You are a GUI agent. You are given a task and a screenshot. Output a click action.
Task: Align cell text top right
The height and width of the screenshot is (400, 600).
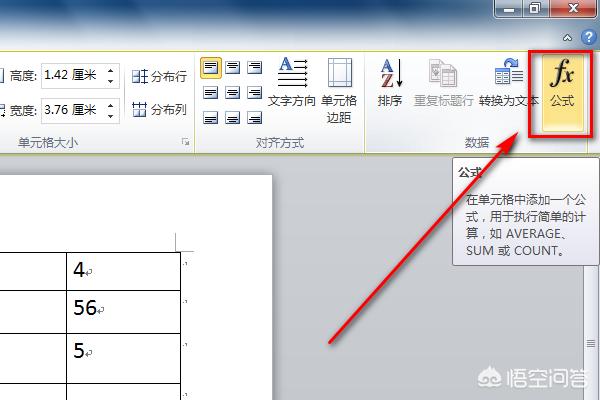point(254,68)
